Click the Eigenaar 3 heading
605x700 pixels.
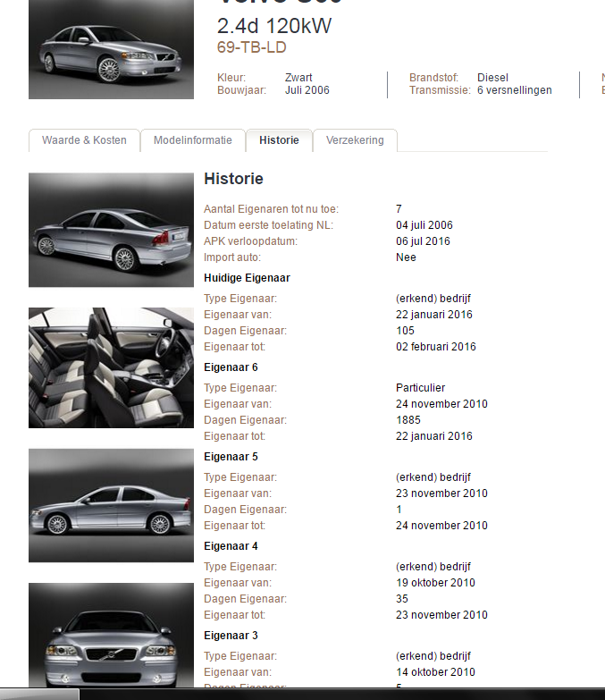pos(231,636)
